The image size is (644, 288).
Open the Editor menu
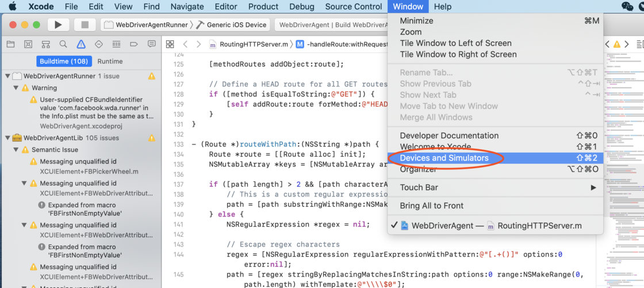pyautogui.click(x=227, y=6)
